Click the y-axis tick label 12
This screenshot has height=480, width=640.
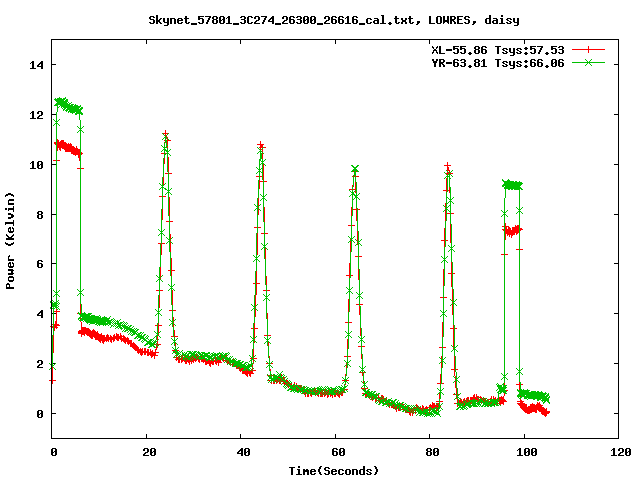point(36,115)
